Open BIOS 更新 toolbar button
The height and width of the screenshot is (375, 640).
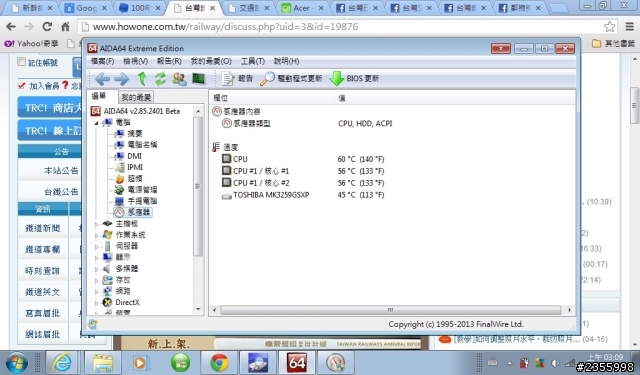click(x=354, y=78)
